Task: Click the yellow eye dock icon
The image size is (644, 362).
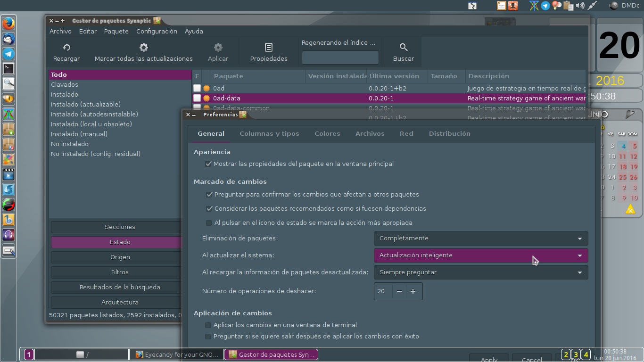Action: pos(8,99)
